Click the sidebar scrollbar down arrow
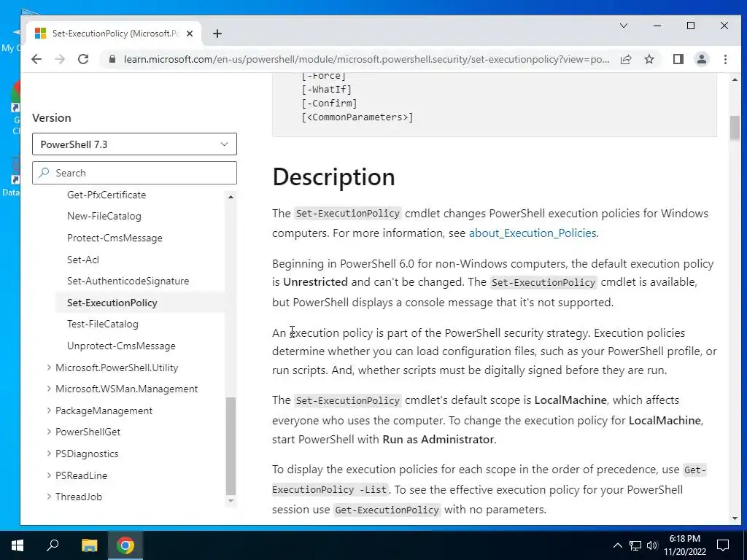The image size is (747, 560). (x=231, y=500)
